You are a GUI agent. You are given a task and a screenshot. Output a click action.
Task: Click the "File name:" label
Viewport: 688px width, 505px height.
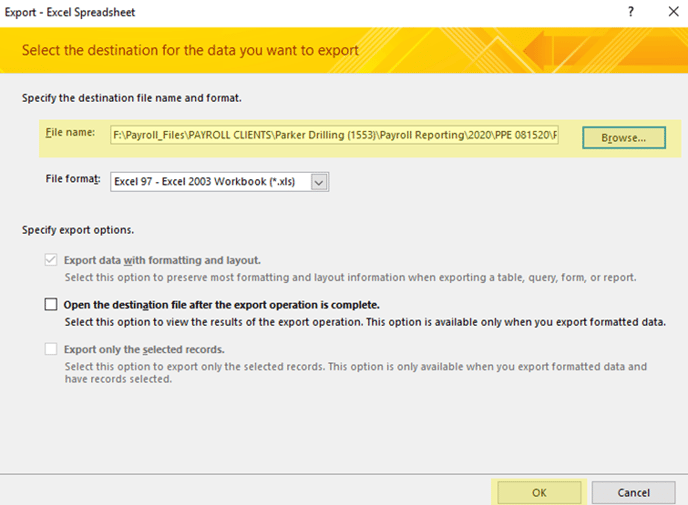70,133
